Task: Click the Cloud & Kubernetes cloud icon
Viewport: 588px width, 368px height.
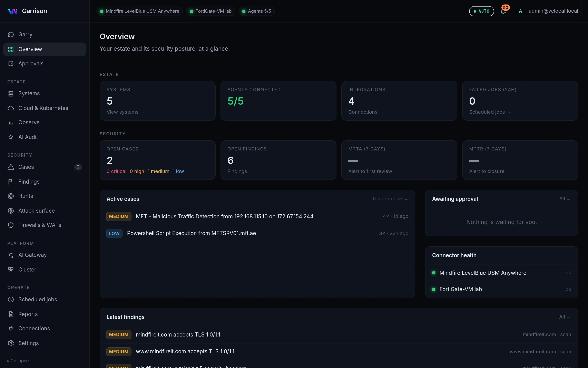Action: 11,108
